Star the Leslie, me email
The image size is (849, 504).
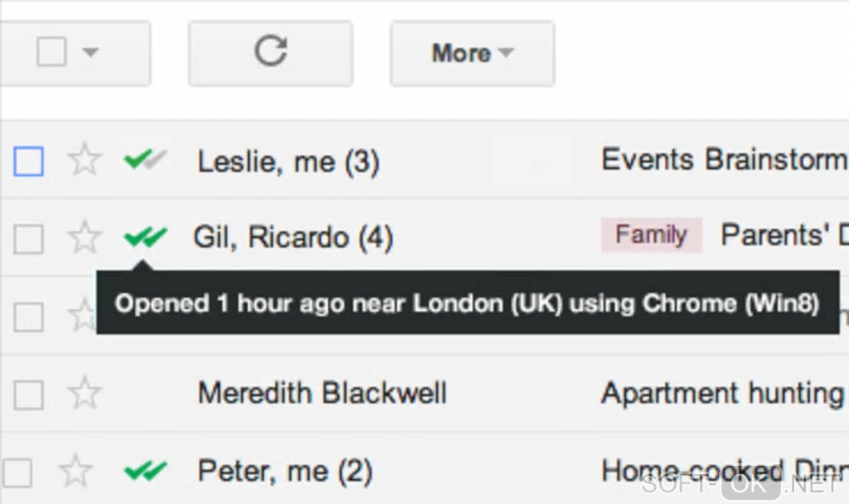point(84,160)
